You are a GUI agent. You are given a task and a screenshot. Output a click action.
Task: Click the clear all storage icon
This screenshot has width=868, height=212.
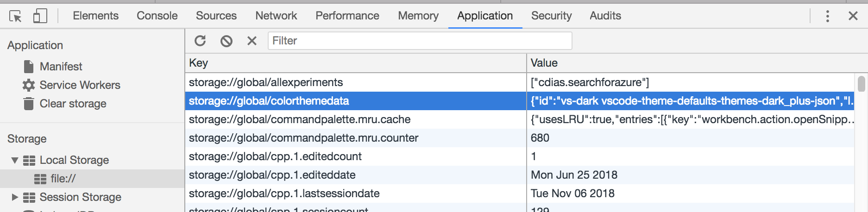tap(226, 41)
